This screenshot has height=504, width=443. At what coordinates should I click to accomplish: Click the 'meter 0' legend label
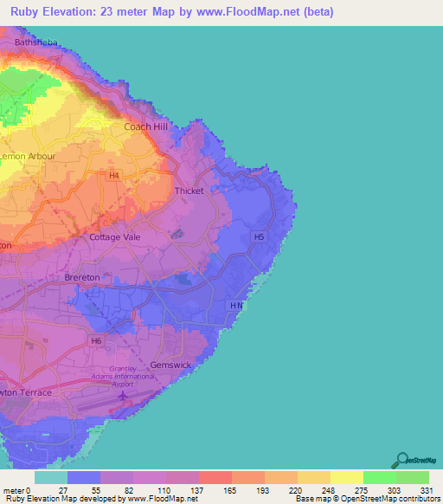[x=16, y=491]
